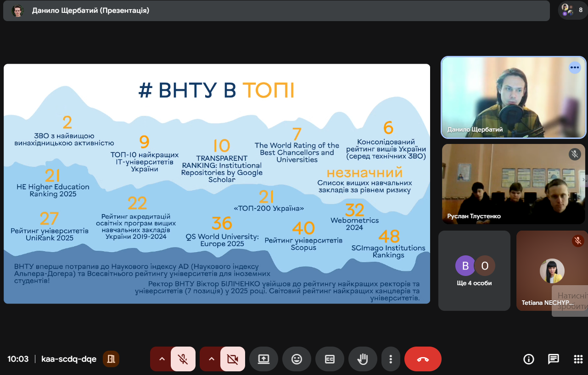
Task: Click 'QS World University: Europe 2025' text
Action: tap(222, 240)
